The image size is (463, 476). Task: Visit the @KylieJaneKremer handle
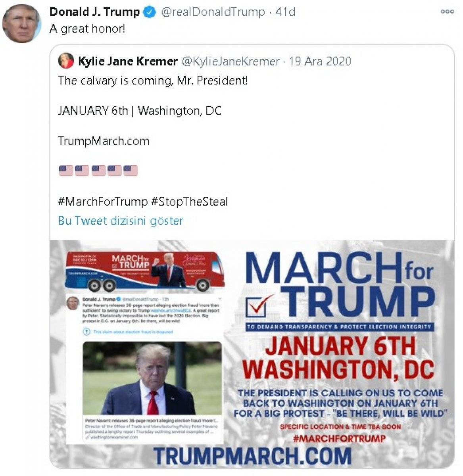tap(231, 61)
